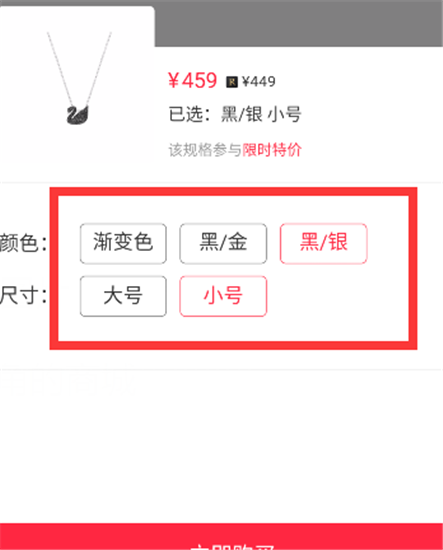Choose the 小号 size option
This screenshot has width=443, height=550.
[x=223, y=296]
